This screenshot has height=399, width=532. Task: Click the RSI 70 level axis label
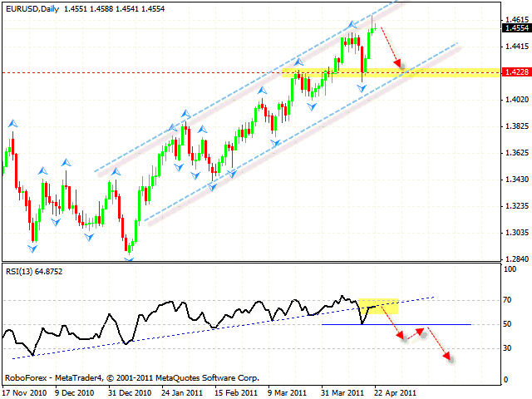(507, 299)
